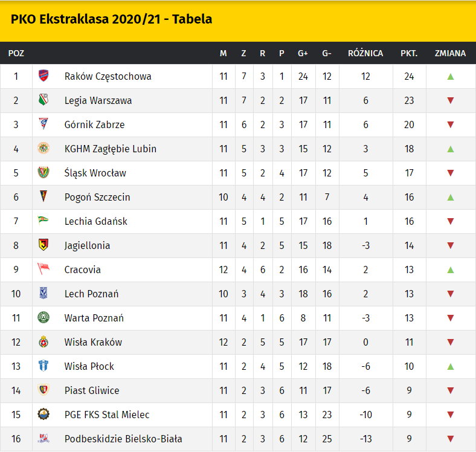Click the POZ column header
Screen dimensions: 476x452
click(16, 53)
